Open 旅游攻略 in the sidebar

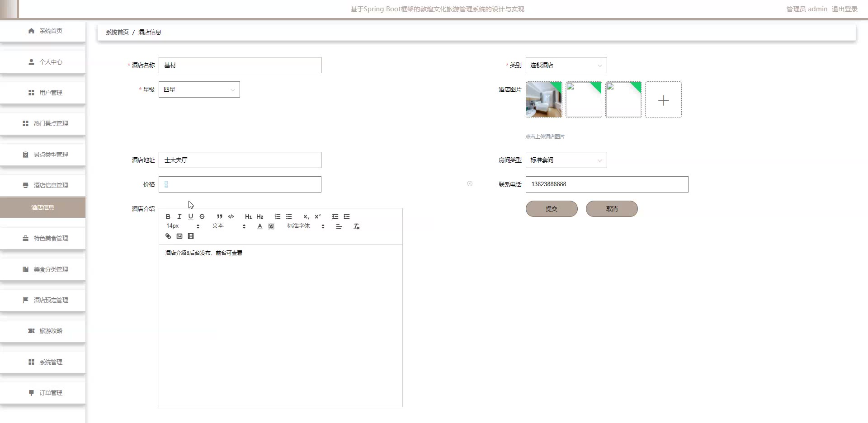click(x=42, y=331)
